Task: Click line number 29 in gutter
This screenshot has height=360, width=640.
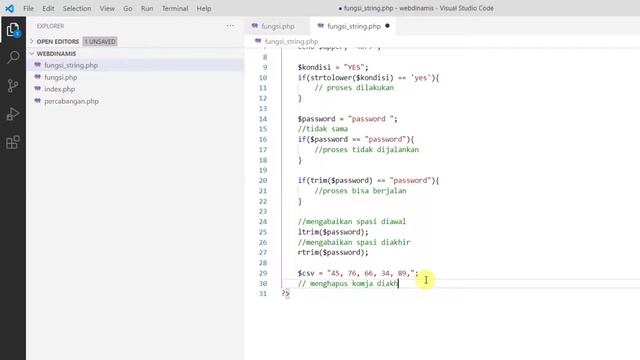Action: point(263,273)
